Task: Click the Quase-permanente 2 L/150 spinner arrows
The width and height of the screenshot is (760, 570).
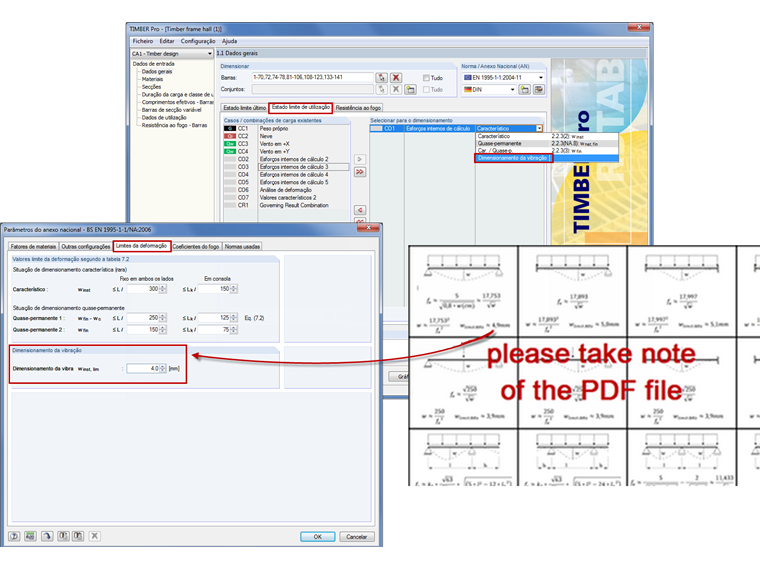Action: click(163, 330)
